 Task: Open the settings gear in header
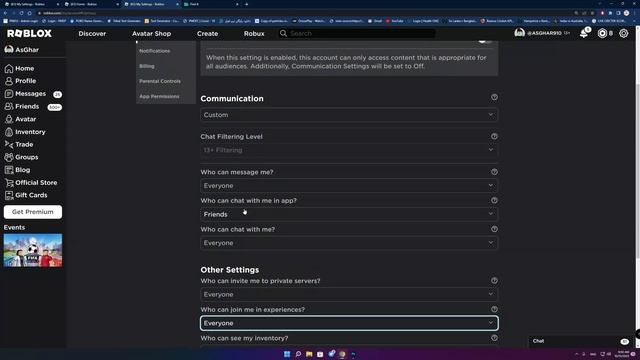[x=624, y=33]
